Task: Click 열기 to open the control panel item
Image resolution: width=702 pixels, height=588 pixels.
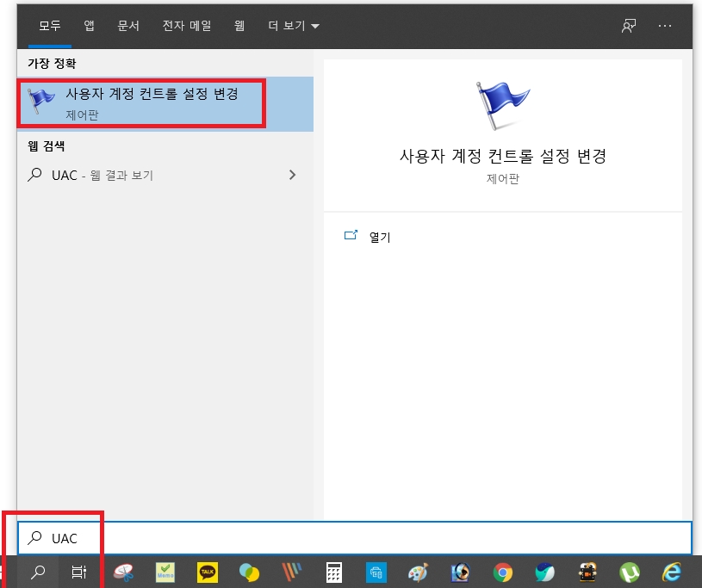Action: click(380, 237)
